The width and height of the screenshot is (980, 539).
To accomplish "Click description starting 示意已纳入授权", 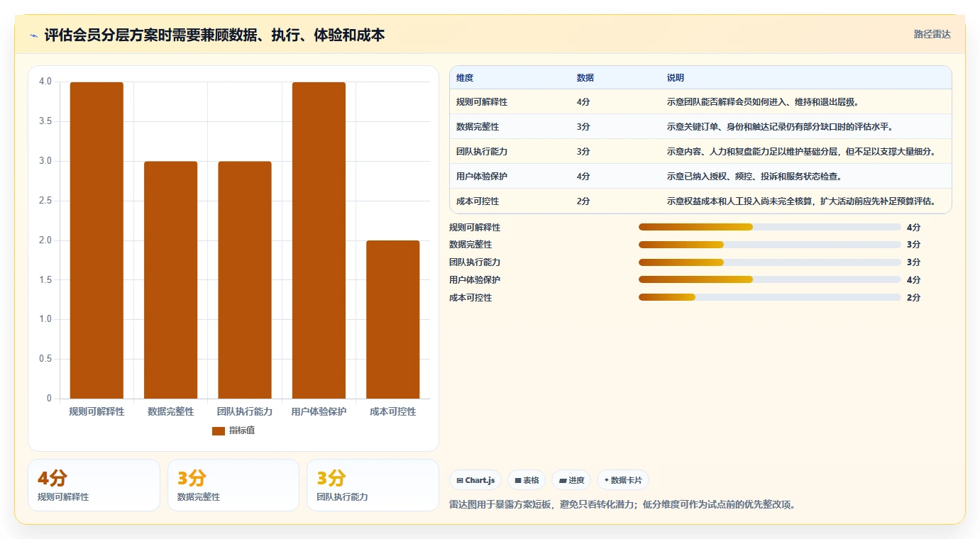I will tap(754, 177).
